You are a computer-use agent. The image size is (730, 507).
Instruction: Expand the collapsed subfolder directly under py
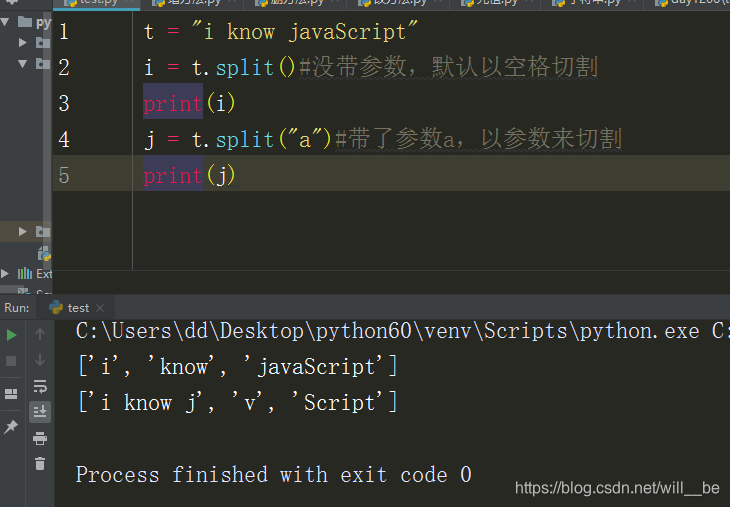pos(22,43)
